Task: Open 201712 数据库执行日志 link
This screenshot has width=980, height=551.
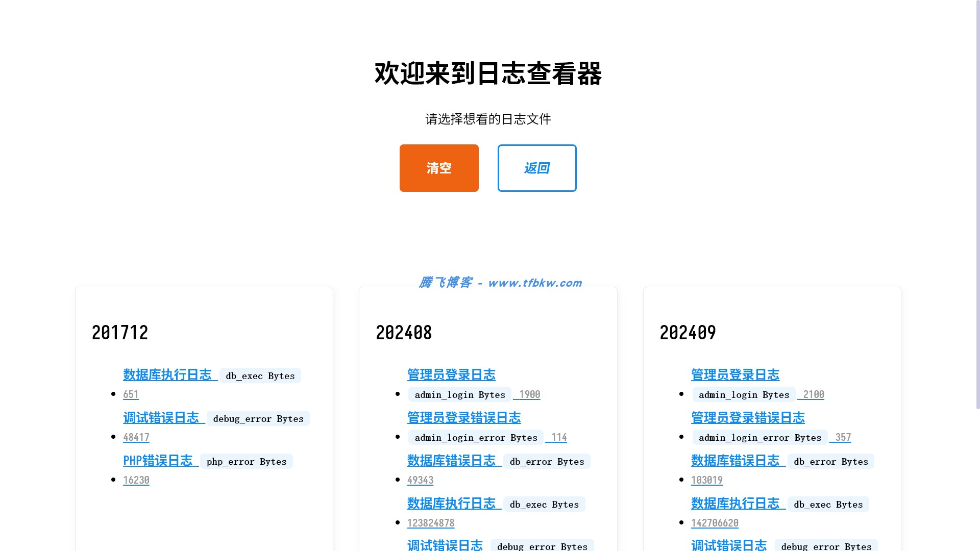Action: 167,375
